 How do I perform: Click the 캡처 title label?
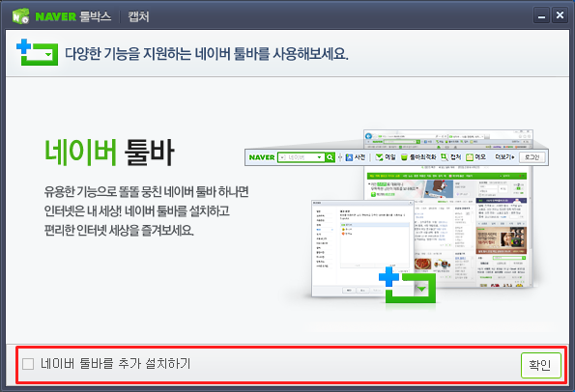click(x=138, y=16)
